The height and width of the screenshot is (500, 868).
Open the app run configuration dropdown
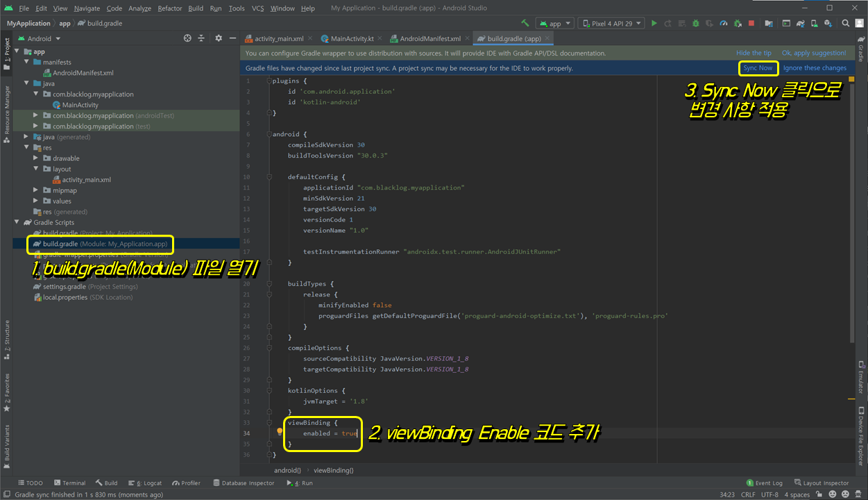point(555,23)
